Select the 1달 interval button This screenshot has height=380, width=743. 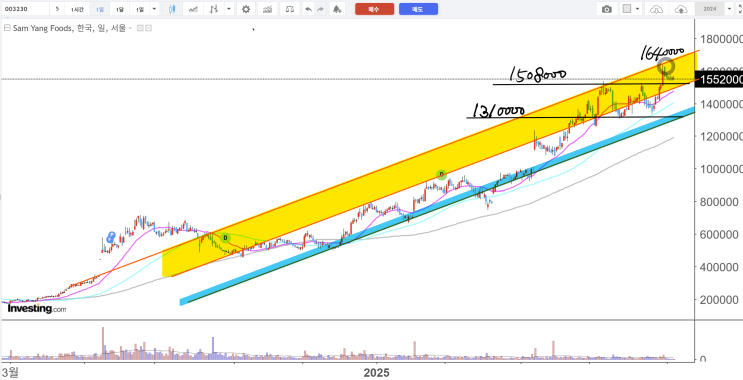tap(120, 9)
